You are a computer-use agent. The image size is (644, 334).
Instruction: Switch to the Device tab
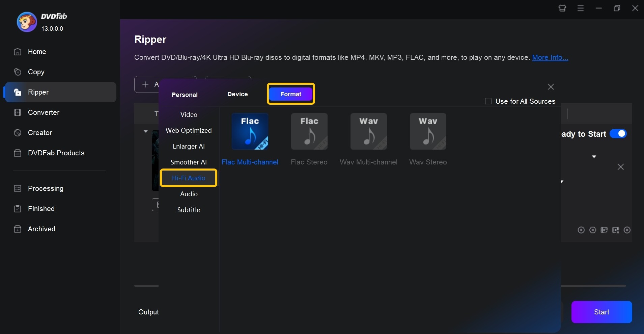pyautogui.click(x=237, y=95)
